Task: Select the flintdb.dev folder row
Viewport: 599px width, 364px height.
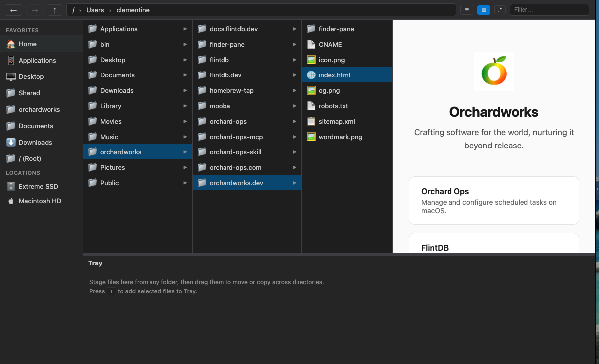Action: point(247,75)
